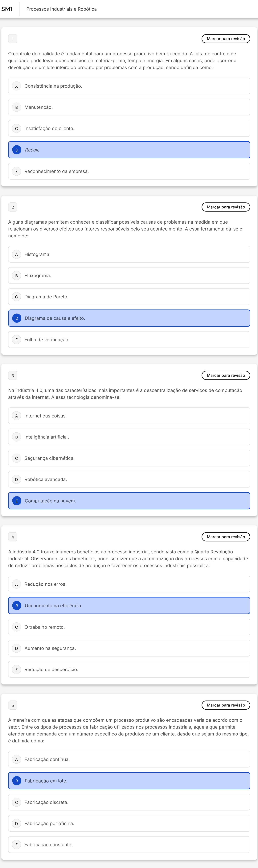
Task: Select 'Diagrama de Pareto' option
Action: click(x=129, y=297)
